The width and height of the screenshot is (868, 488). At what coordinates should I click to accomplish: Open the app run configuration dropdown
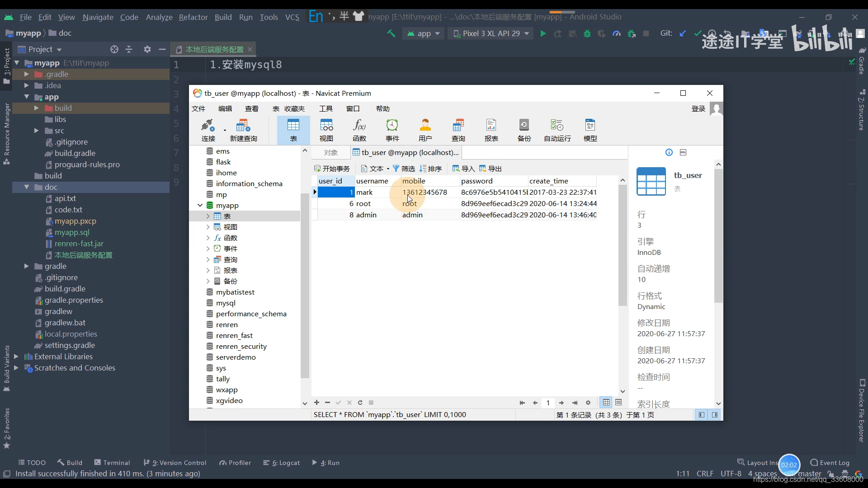[x=424, y=33]
